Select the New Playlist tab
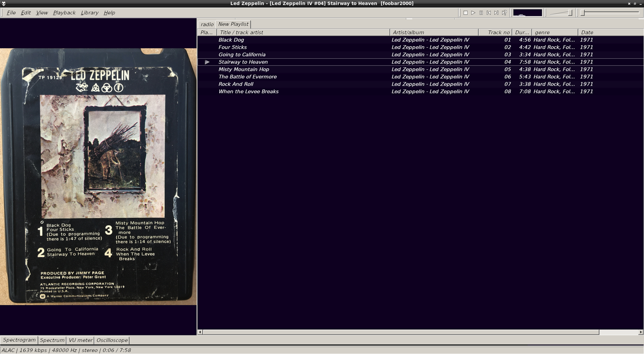This screenshot has height=354, width=644. [x=233, y=24]
